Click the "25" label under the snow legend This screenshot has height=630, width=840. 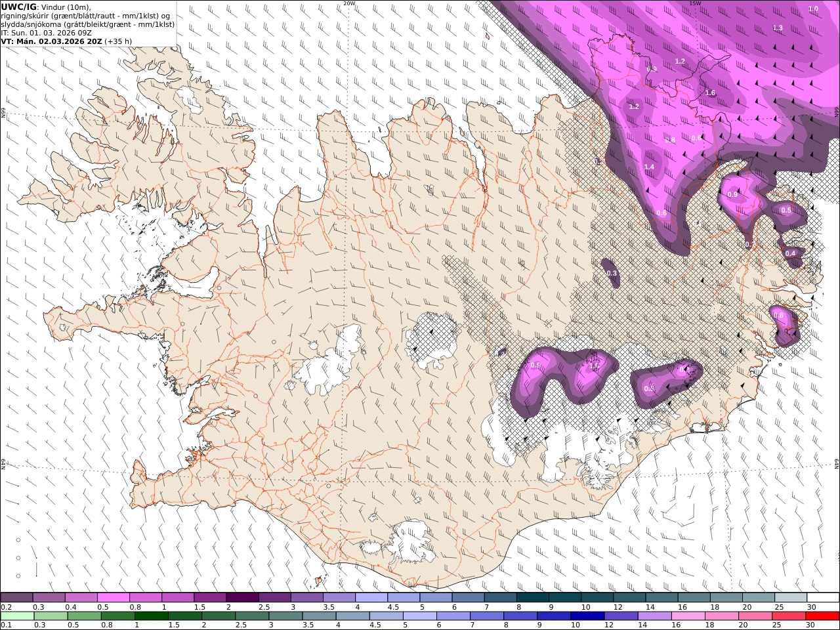click(x=778, y=607)
